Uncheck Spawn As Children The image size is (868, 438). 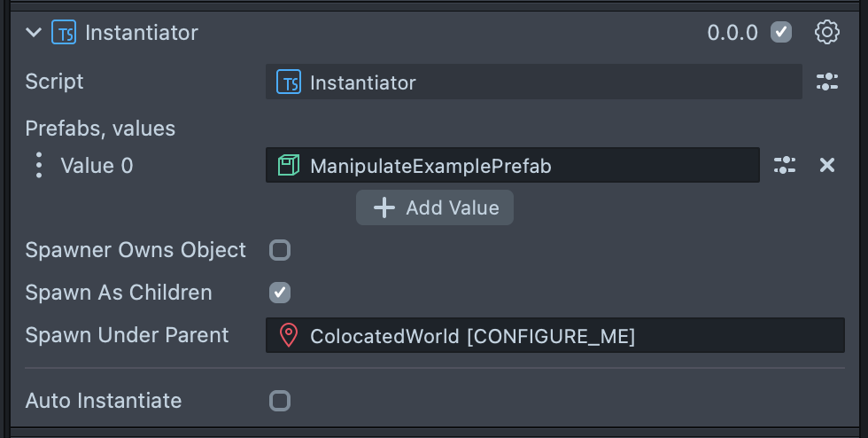pyautogui.click(x=280, y=293)
